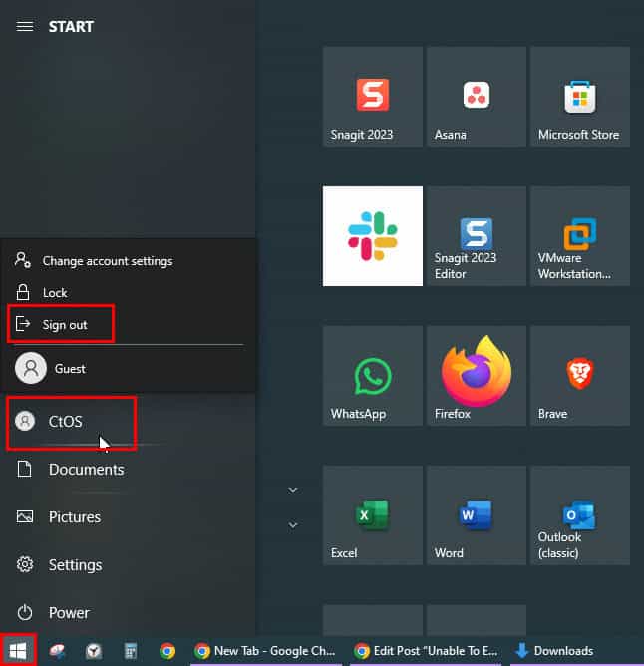Launch Asana from the Start tiles
The image size is (644, 666).
tap(477, 97)
